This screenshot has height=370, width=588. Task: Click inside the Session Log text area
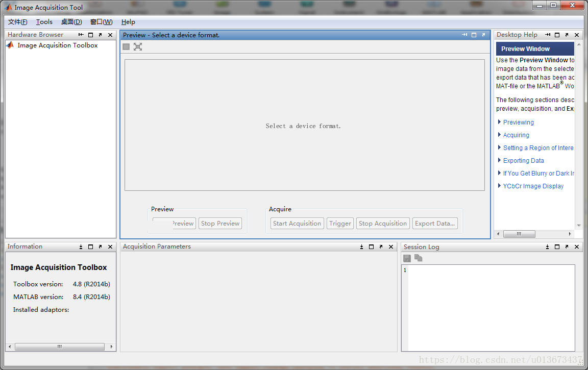(491, 308)
